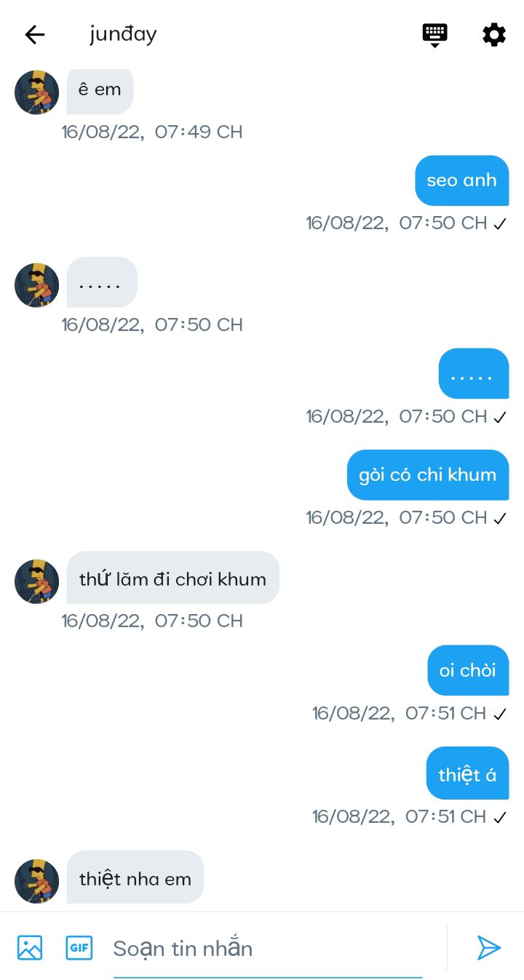This screenshot has width=524, height=980.
Task: Tap the blue dots sent message bubble
Action: pos(474,373)
